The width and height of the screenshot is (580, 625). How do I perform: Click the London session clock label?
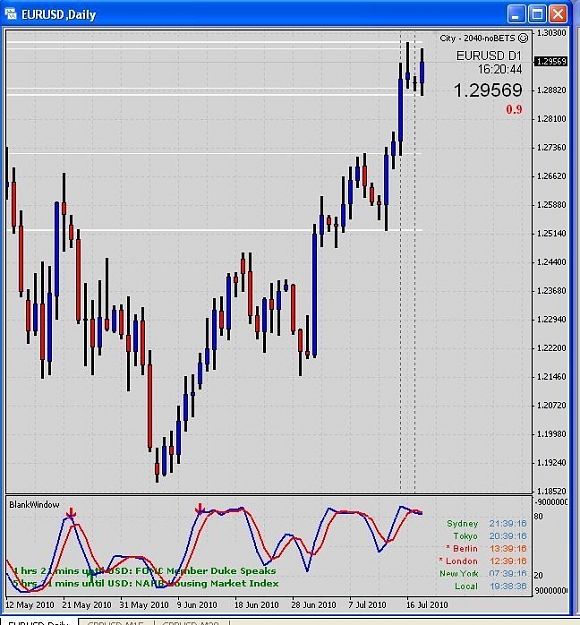click(x=458, y=561)
